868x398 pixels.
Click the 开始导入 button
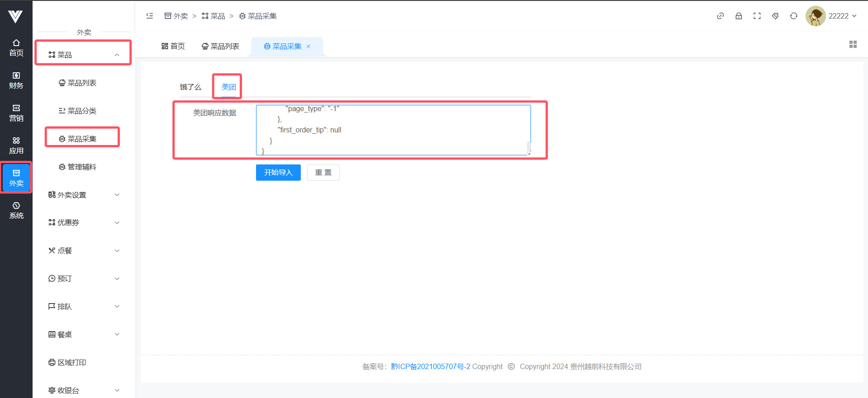[x=278, y=173]
